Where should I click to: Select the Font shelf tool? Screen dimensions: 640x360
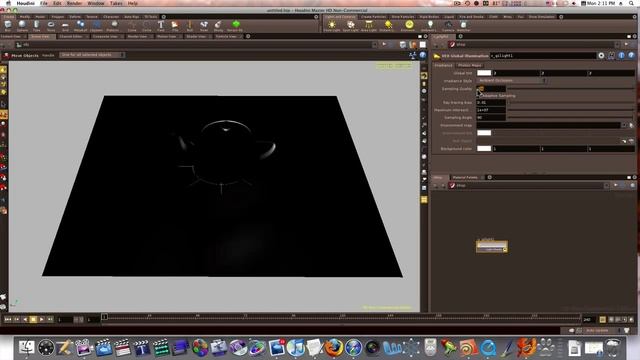(x=161, y=26)
